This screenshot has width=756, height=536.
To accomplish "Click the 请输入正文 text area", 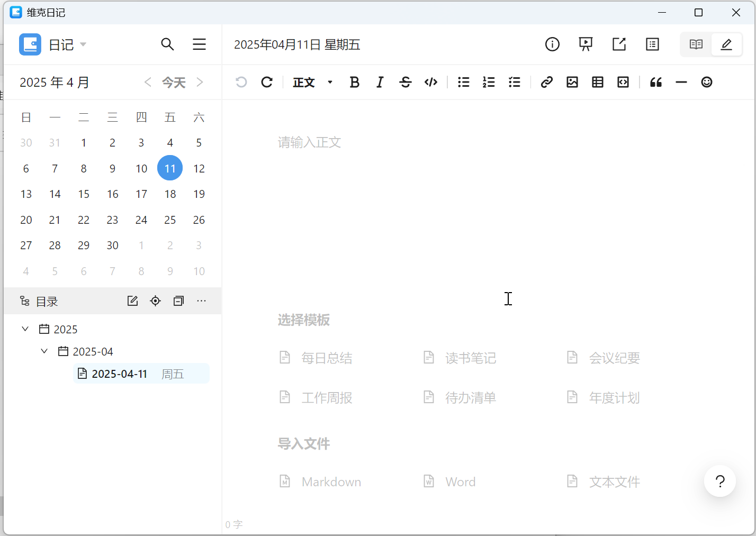I will 310,142.
